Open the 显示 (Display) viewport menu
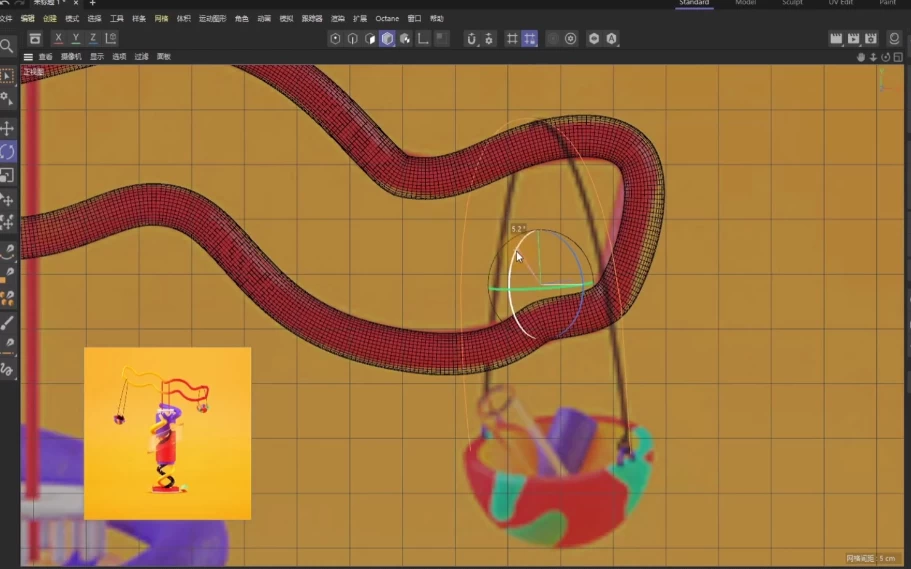Viewport: 911px width, 569px height. (x=97, y=57)
